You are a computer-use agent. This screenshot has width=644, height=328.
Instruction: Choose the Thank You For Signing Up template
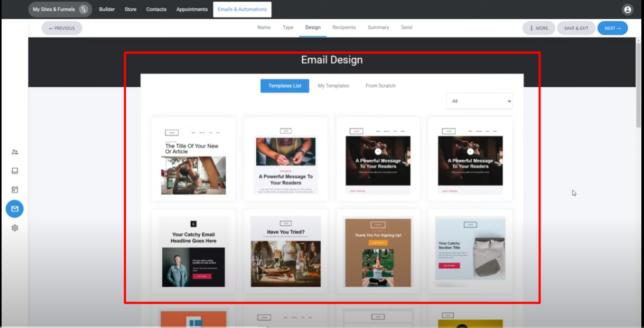coord(378,251)
